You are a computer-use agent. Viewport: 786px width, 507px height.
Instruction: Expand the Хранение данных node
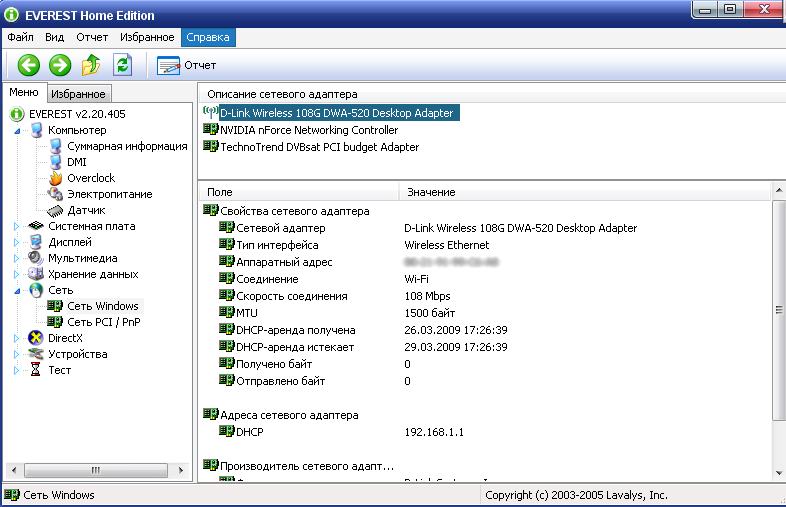(17, 274)
